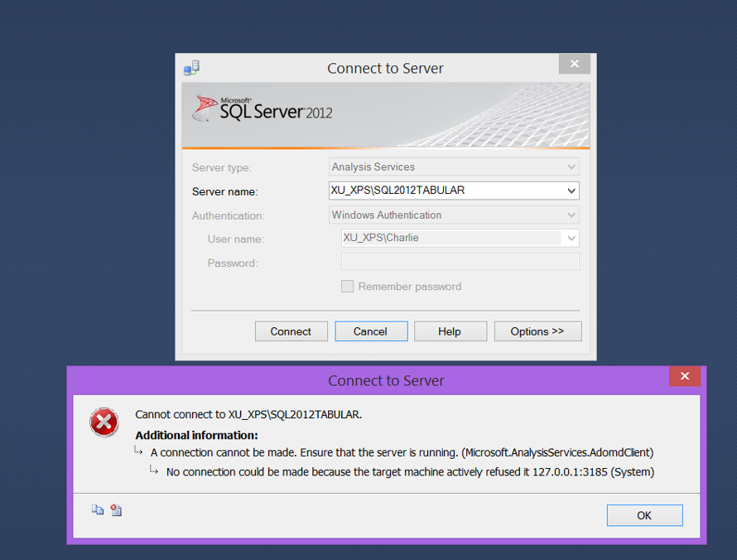Click the Microsoft SQL Server 2012 logo

pyautogui.click(x=263, y=109)
